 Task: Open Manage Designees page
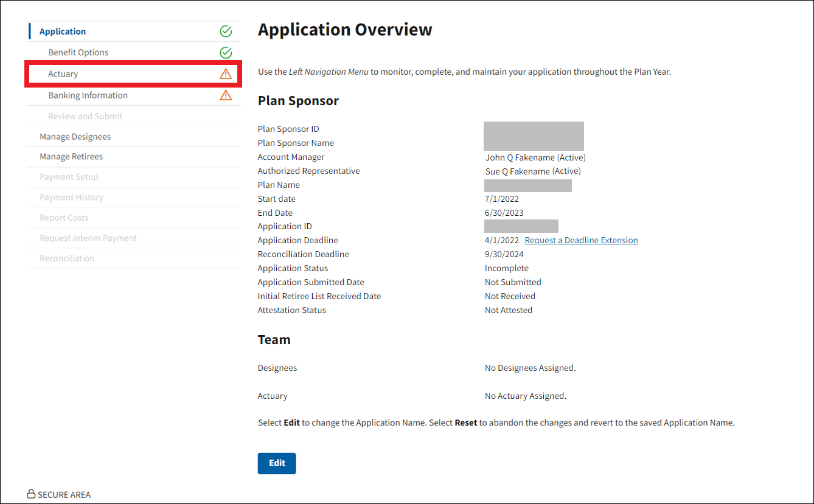[75, 137]
